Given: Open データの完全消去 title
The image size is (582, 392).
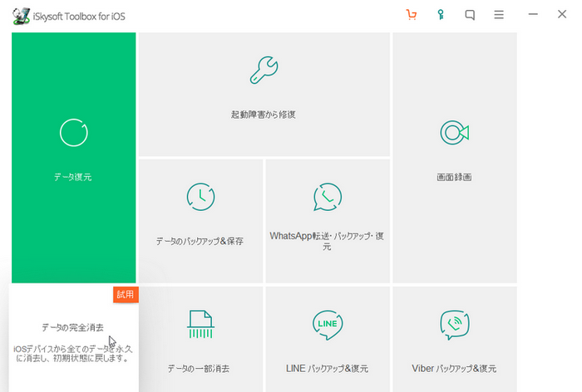Looking at the screenshot, I should pos(73,327).
